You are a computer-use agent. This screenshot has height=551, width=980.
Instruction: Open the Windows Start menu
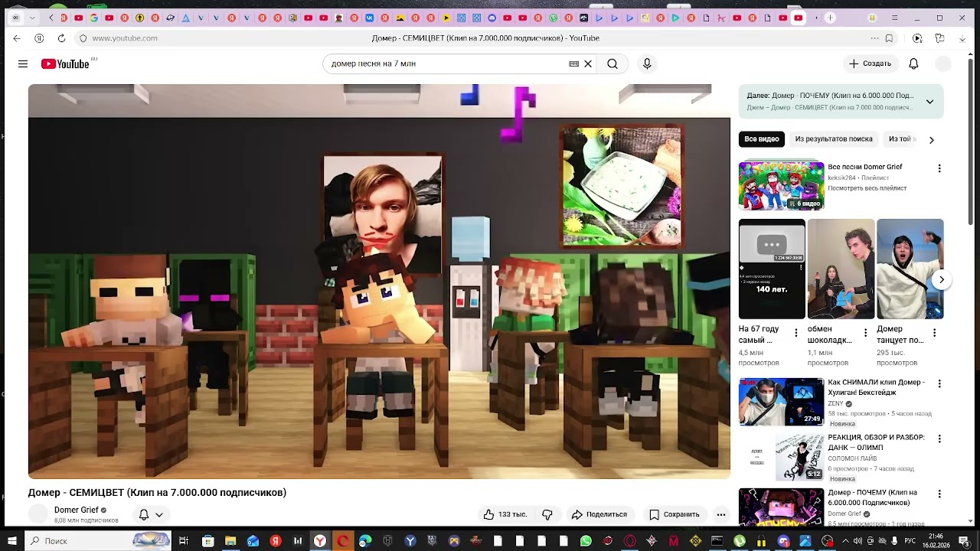[12, 541]
